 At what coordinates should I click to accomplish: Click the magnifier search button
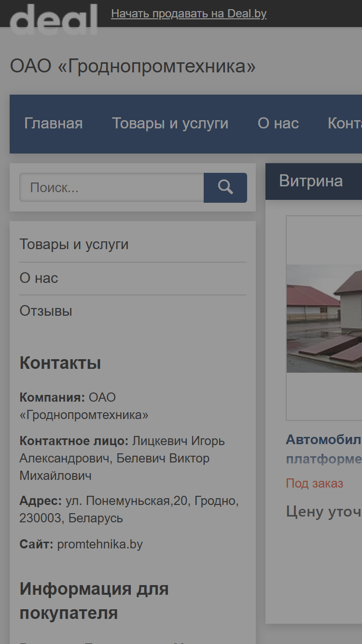tap(225, 187)
